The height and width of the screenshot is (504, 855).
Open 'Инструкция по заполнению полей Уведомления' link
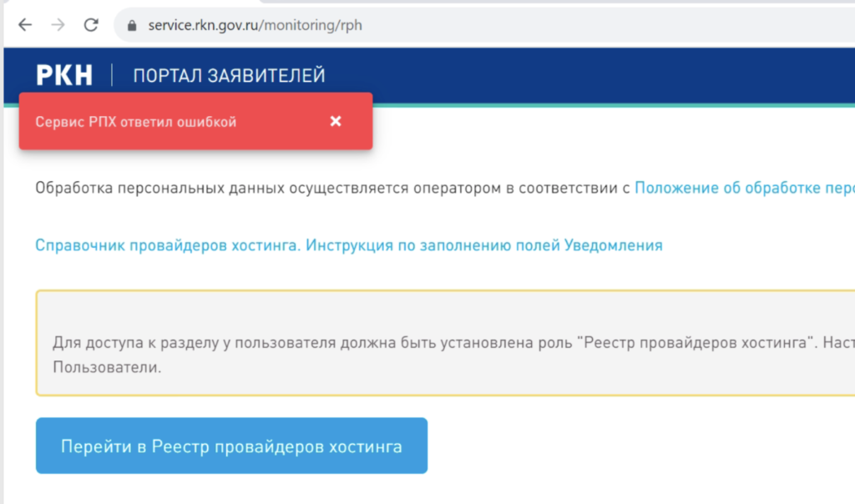point(484,245)
